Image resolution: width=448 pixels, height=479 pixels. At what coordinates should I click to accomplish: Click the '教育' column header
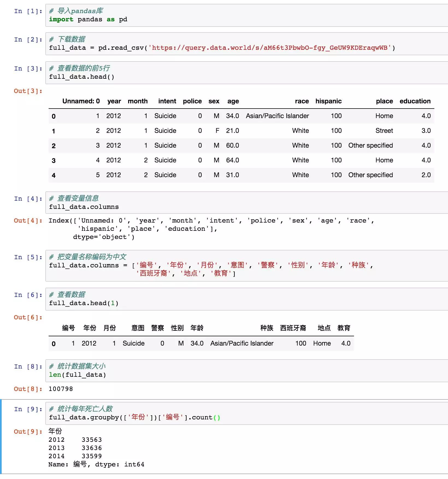[x=344, y=328]
